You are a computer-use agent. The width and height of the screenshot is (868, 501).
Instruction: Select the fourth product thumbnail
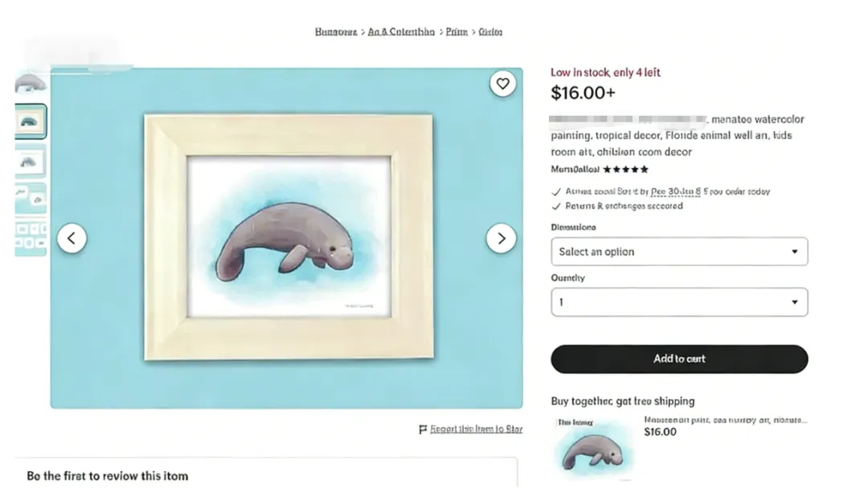[31, 198]
